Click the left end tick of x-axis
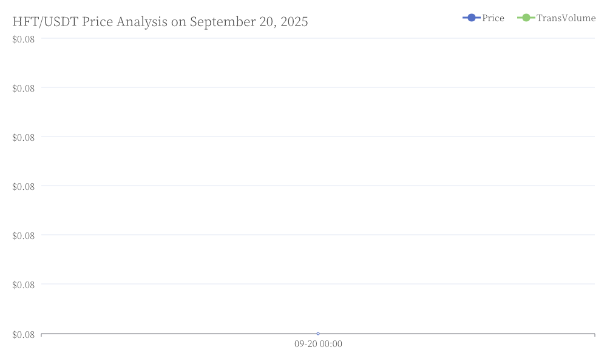The width and height of the screenshot is (607, 364). coord(41,335)
